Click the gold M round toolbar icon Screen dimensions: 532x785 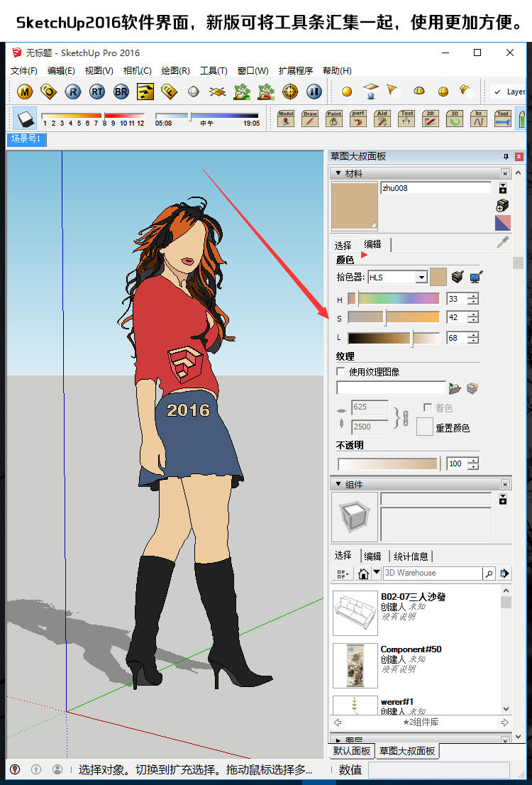(25, 92)
